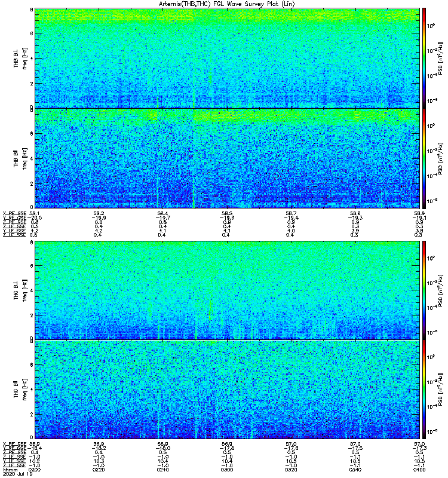Click the time tick label 0200
This screenshot has width=448, height=478.
(x=35, y=470)
